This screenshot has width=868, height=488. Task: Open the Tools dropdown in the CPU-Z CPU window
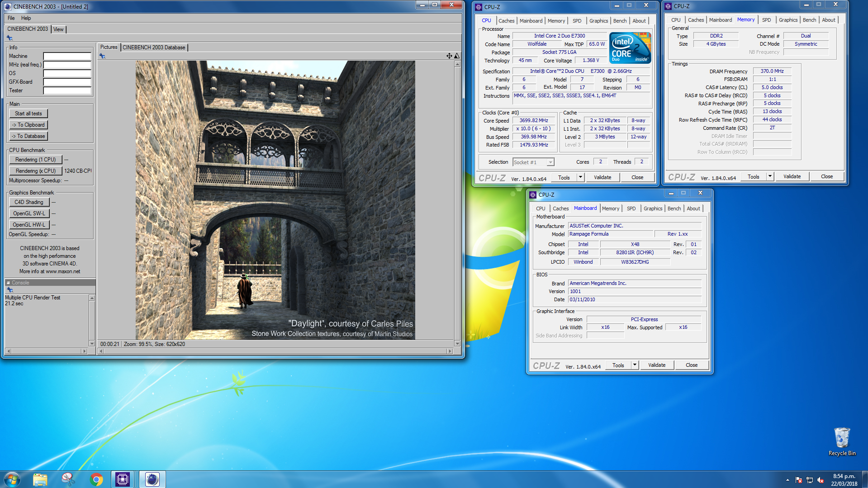(580, 177)
